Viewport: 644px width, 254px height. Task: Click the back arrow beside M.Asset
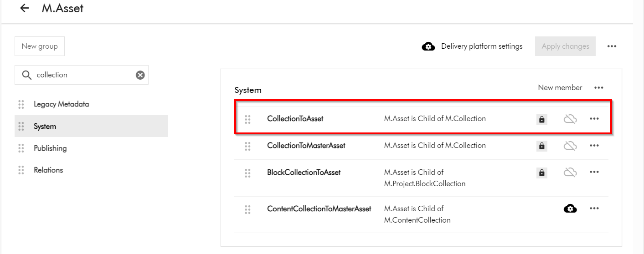click(x=25, y=8)
